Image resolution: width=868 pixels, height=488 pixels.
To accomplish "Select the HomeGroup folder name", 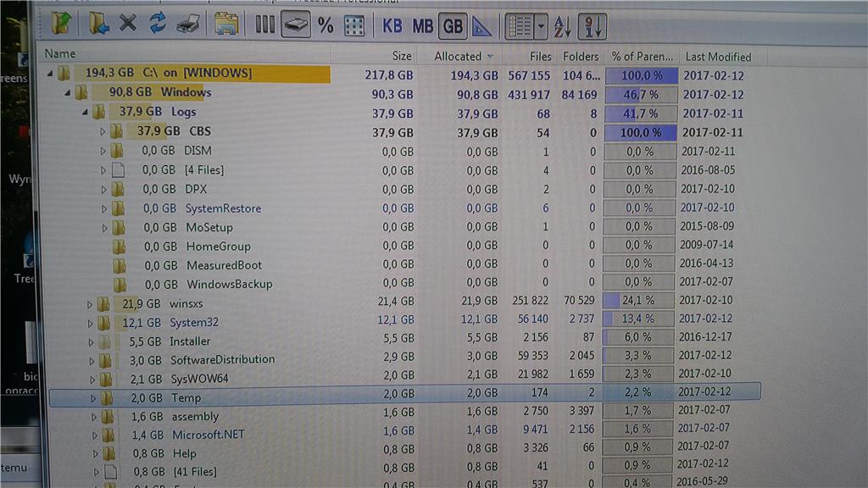I will pos(218,247).
